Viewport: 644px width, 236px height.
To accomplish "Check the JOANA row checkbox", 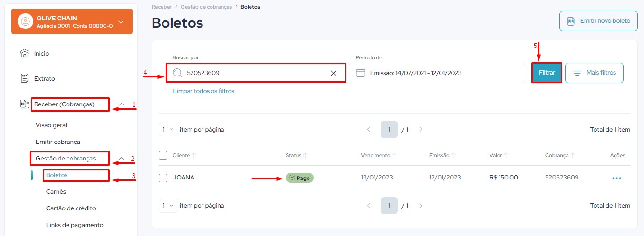I will click(x=163, y=178).
